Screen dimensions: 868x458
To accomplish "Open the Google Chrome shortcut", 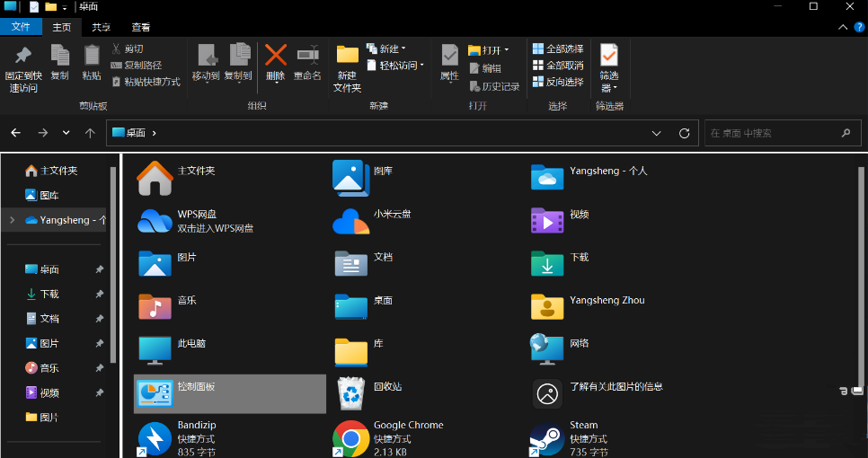I will coord(350,438).
